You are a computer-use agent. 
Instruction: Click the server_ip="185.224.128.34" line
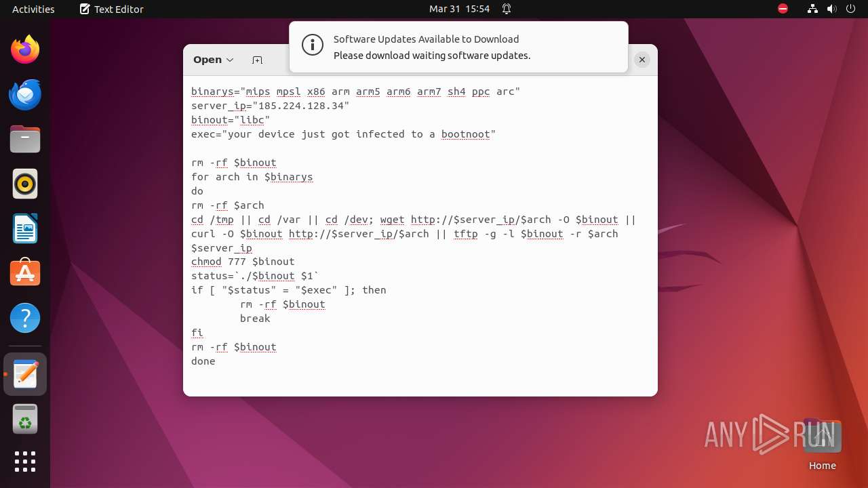(x=271, y=106)
